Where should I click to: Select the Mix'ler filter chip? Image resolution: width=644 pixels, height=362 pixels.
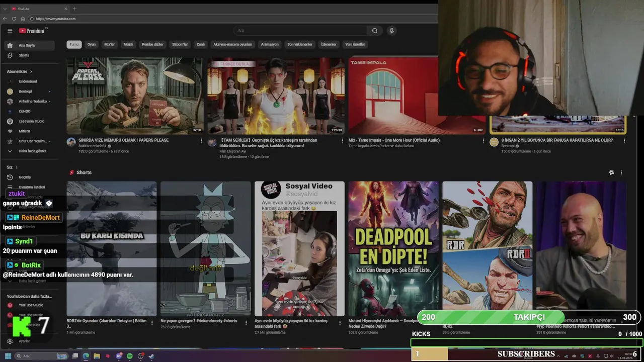tap(109, 44)
